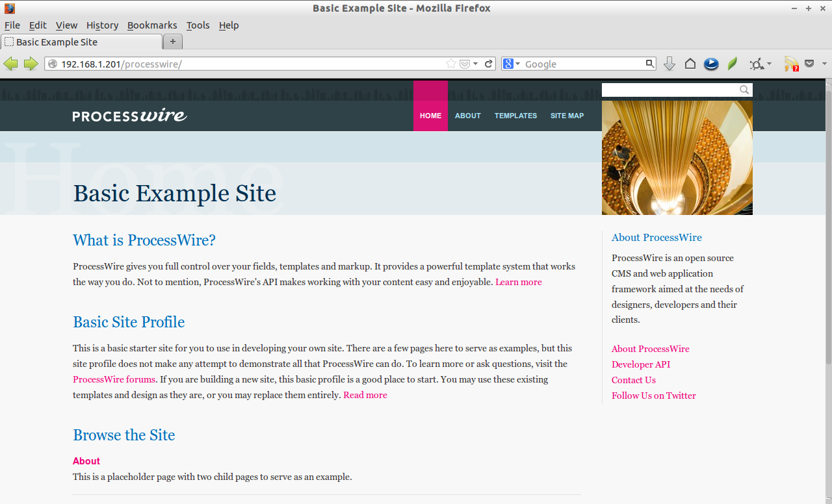
Task: Open the toolbar overflow arrow at far right
Action: (824, 64)
